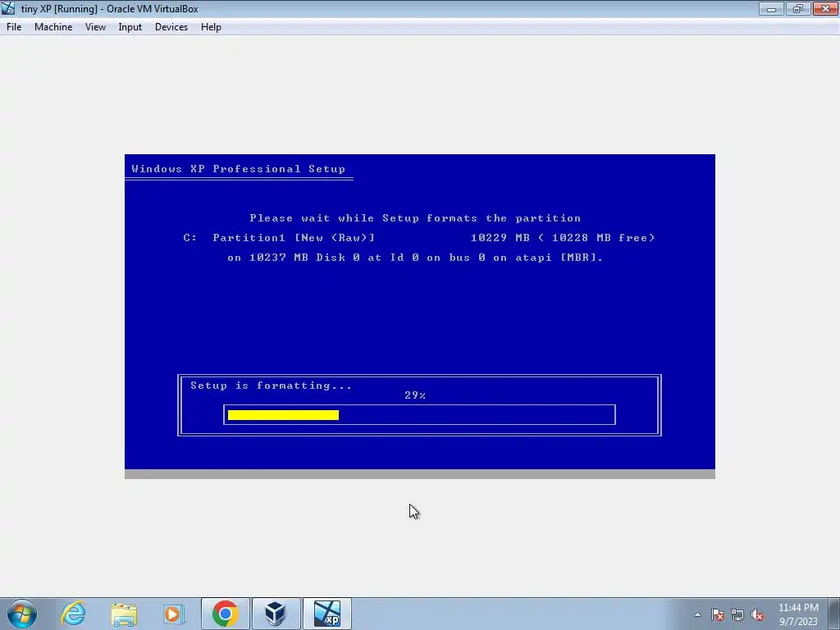
Task: Switch to Google Chrome in taskbar
Action: coord(226,614)
